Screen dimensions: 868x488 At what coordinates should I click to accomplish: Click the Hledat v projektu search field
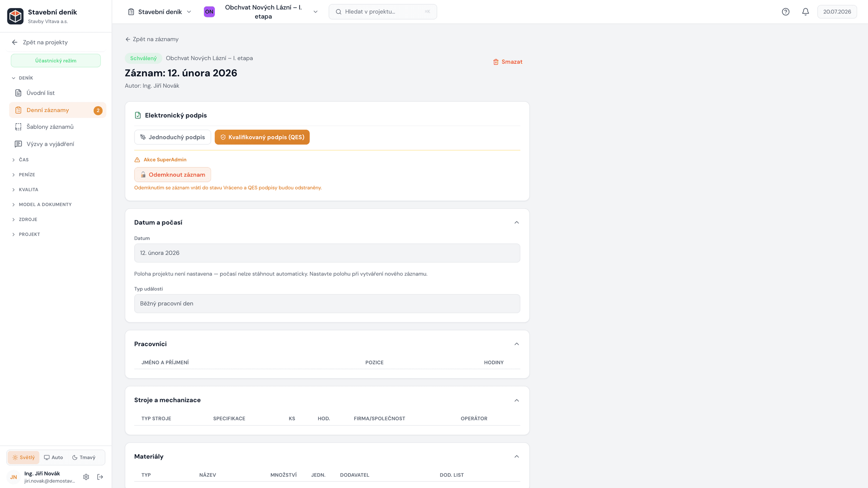(x=383, y=12)
